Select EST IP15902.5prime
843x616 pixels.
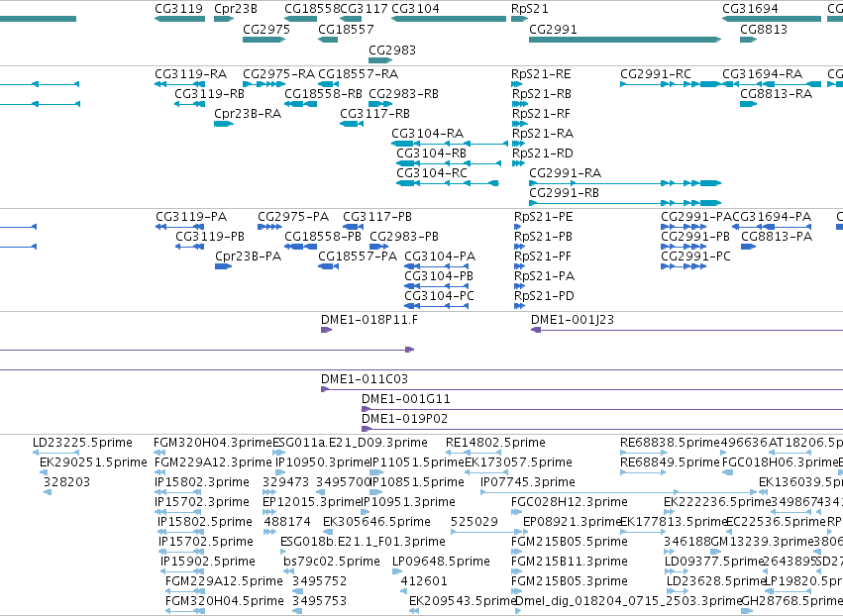[x=182, y=571]
